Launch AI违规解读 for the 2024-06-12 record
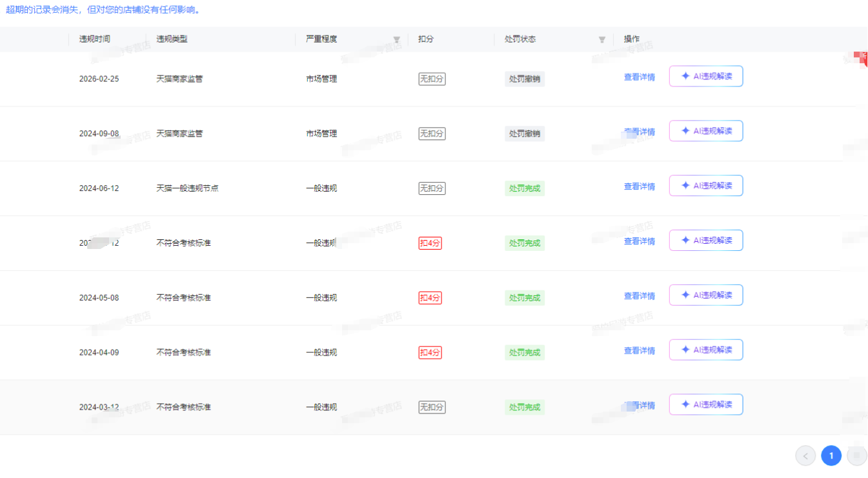 (706, 186)
